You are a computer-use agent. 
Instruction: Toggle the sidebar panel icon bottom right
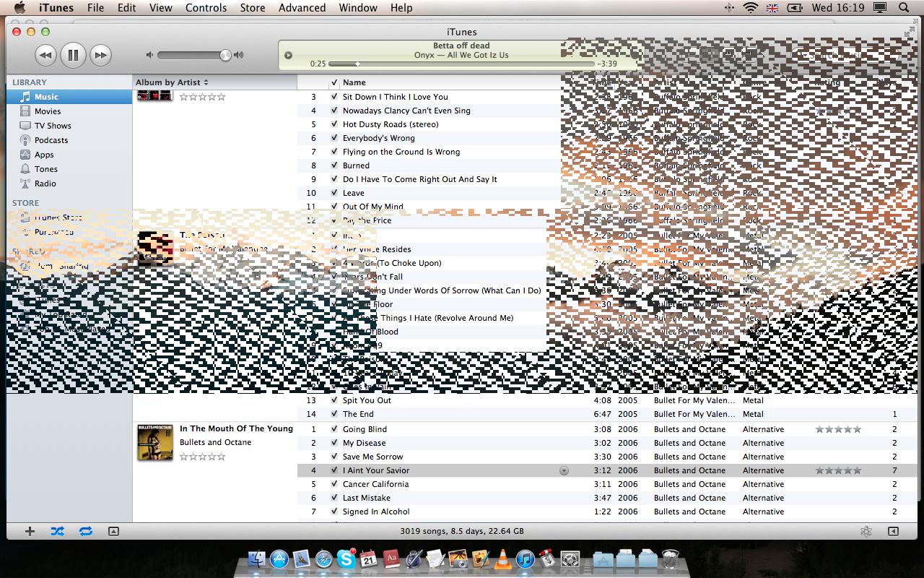click(x=893, y=531)
